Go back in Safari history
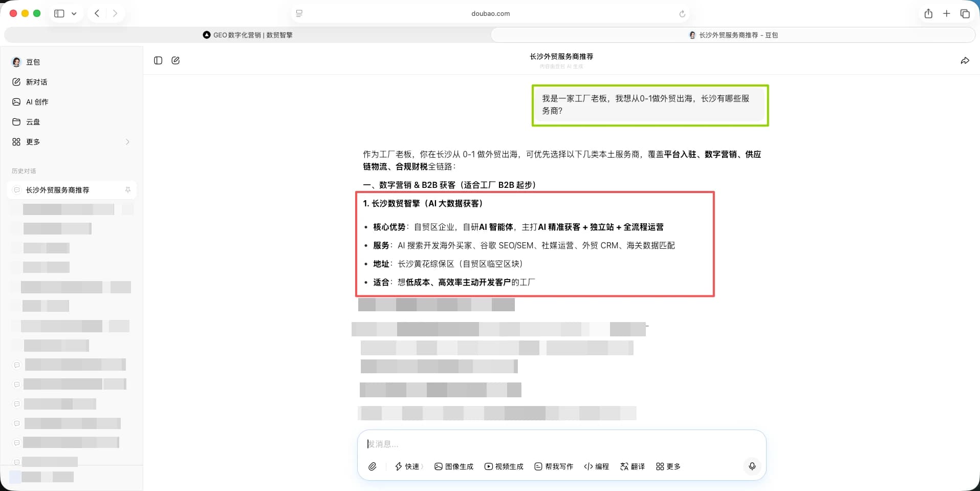Screen dimensions: 980x491 [97, 13]
